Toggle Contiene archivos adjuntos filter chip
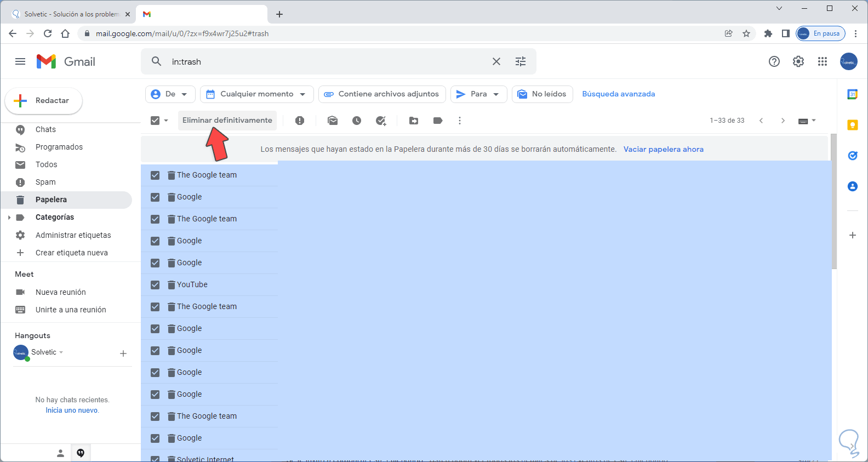The height and width of the screenshot is (462, 868). pyautogui.click(x=382, y=94)
